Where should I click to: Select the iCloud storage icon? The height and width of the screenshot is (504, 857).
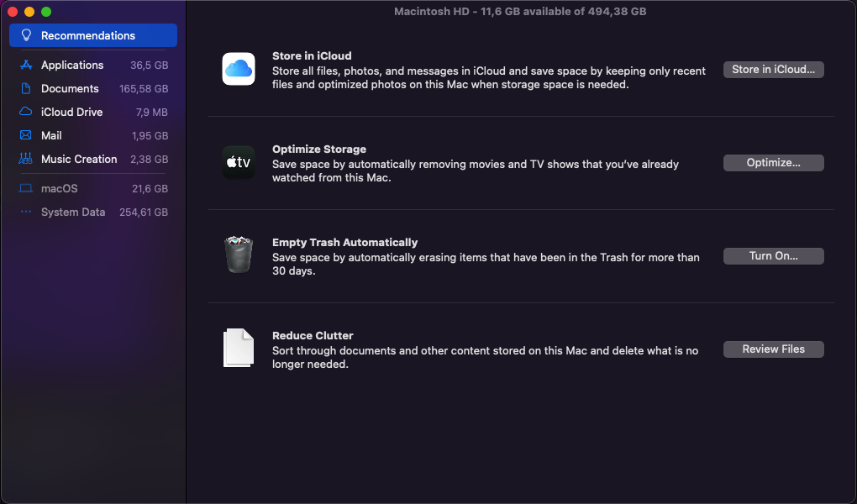[x=239, y=69]
